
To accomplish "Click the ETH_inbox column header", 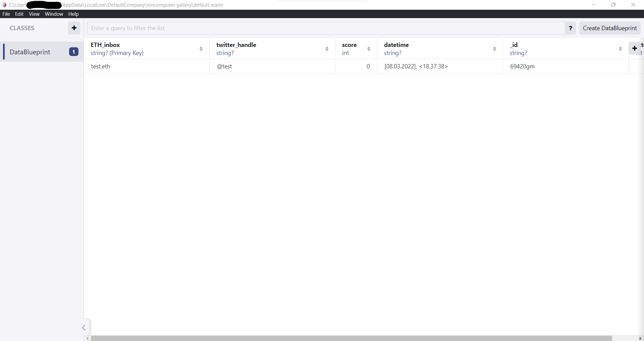I will pyautogui.click(x=147, y=49).
